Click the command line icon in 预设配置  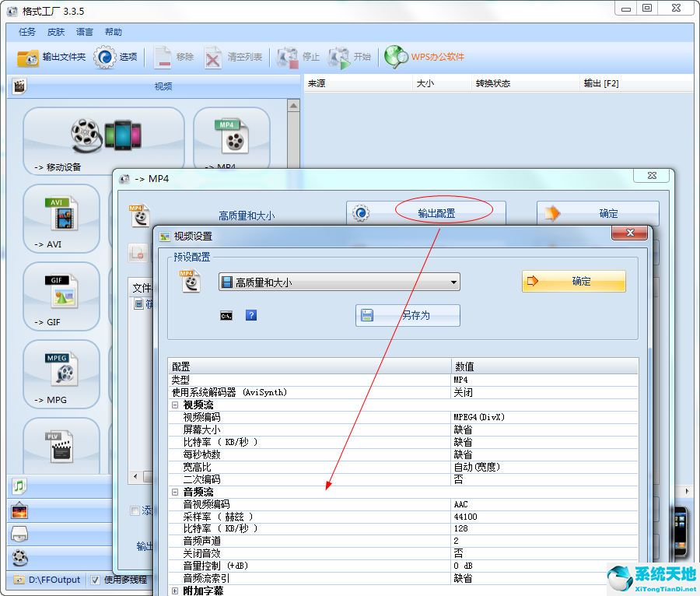click(x=226, y=316)
